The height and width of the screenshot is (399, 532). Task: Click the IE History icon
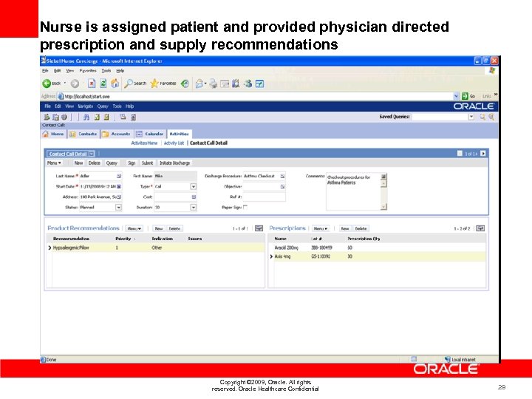185,83
